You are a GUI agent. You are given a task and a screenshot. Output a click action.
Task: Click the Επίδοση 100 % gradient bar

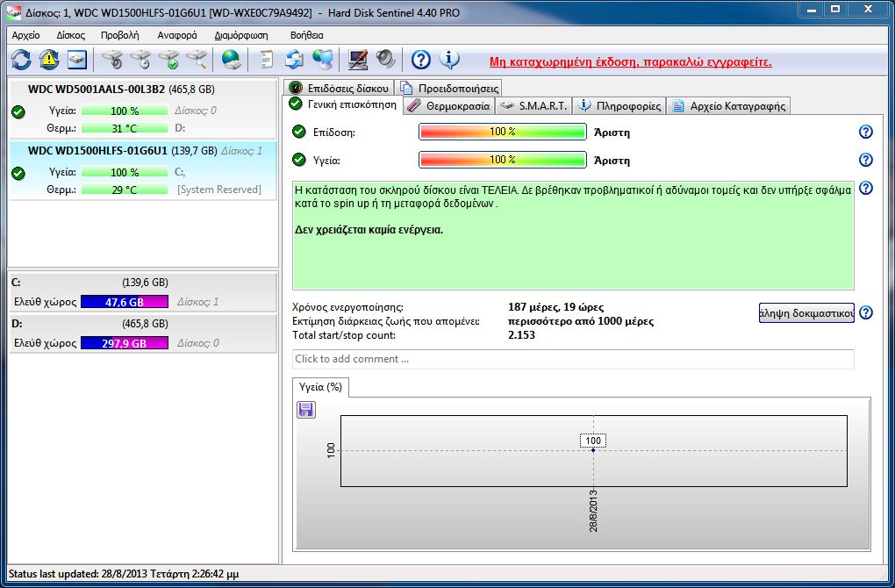pyautogui.click(x=502, y=132)
